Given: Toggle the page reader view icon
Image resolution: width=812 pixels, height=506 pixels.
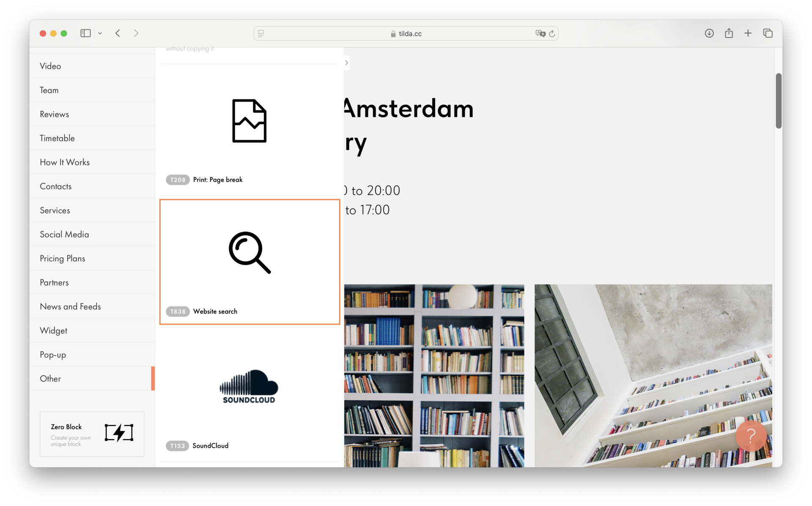Looking at the screenshot, I should click(x=261, y=33).
